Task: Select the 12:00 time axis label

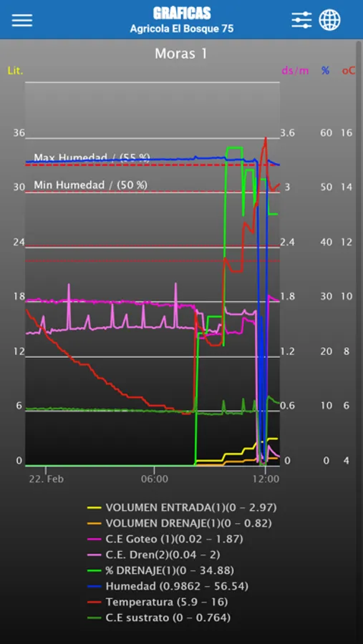Action: click(x=266, y=479)
